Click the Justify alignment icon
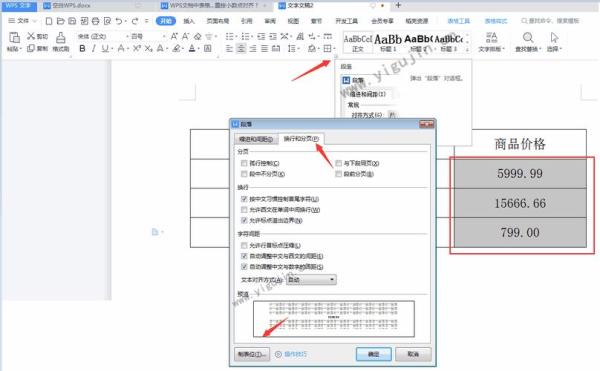The width and height of the screenshot is (600, 371). 264,49
